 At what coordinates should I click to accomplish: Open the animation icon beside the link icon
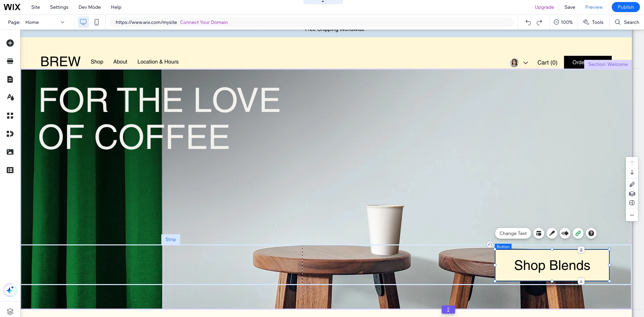565,233
